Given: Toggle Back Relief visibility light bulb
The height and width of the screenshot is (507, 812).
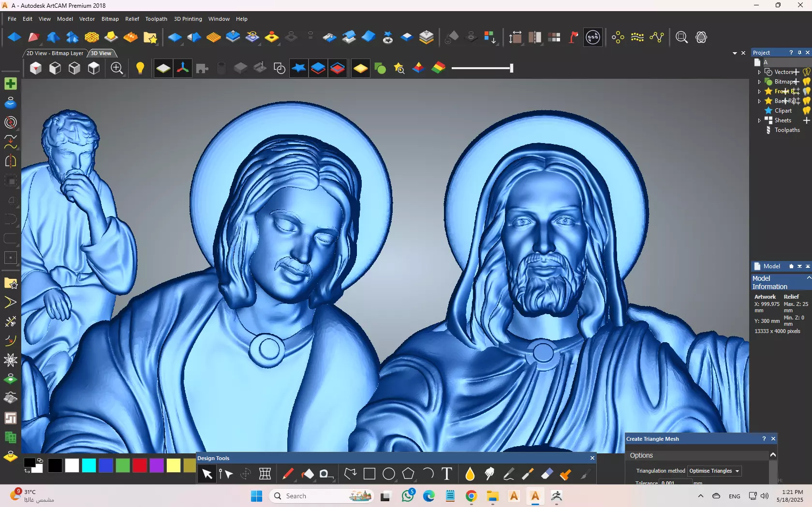Looking at the screenshot, I should [x=806, y=101].
